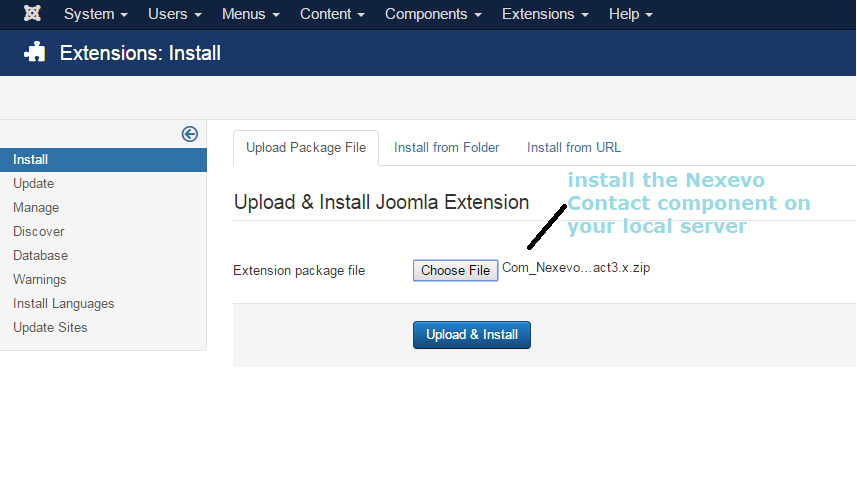Image resolution: width=857 pixels, height=487 pixels.
Task: Collapse sidebar with the arrow toggle
Action: pos(190,134)
